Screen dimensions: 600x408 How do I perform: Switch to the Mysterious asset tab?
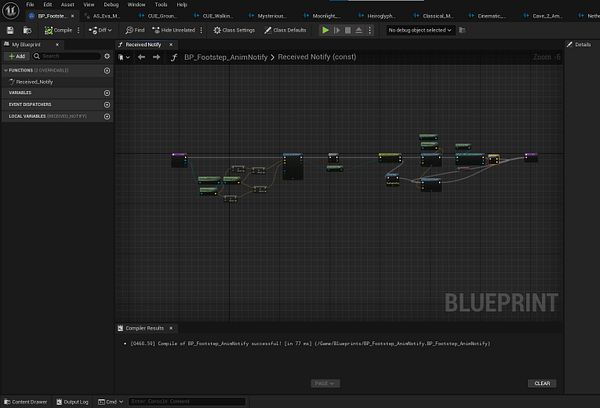tap(271, 16)
